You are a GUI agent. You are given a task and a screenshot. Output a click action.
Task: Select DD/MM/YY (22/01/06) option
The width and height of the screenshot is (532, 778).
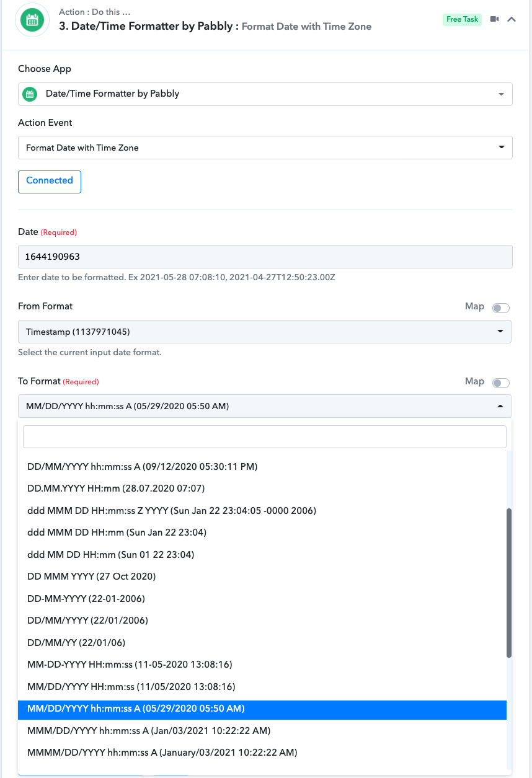pyautogui.click(x=262, y=643)
